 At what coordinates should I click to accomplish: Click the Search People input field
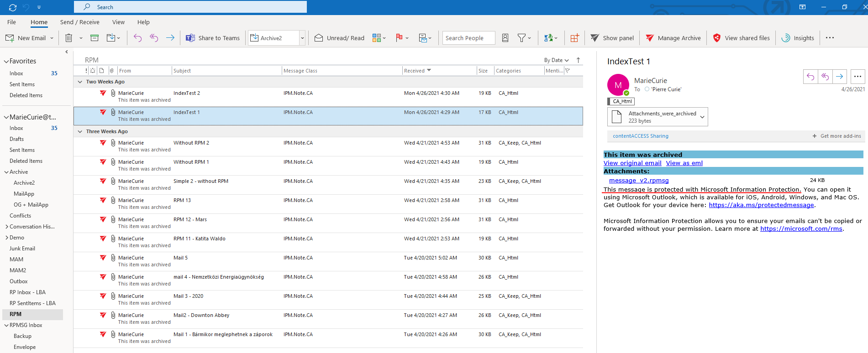pyautogui.click(x=468, y=38)
